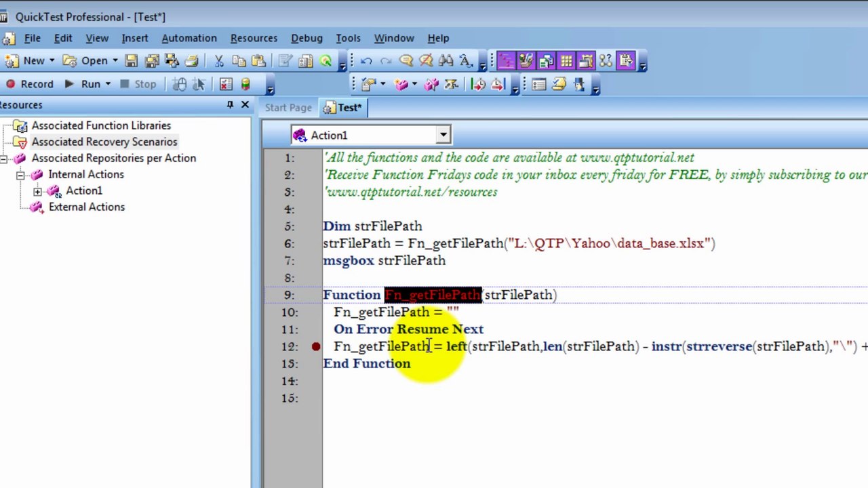Click the Paste clipboard icon

click(x=258, y=61)
